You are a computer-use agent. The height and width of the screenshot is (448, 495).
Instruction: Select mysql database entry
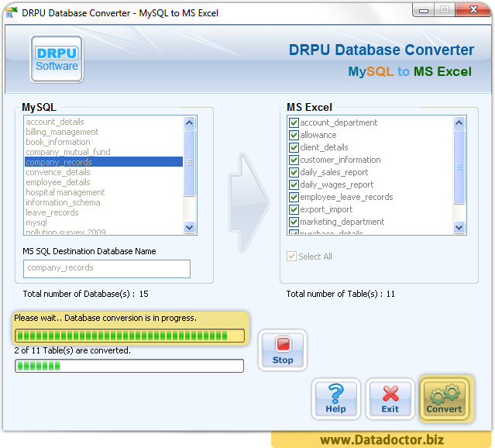(x=104, y=222)
